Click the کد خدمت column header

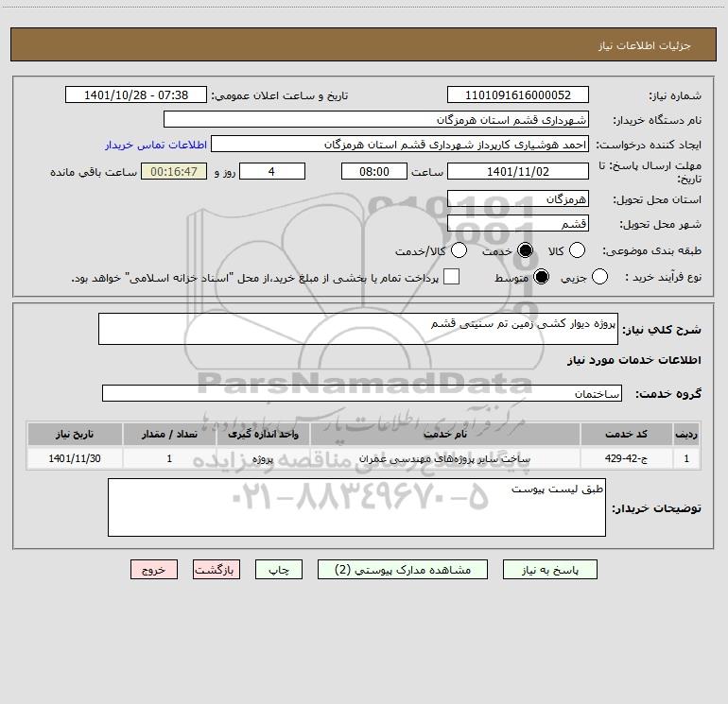[626, 434]
